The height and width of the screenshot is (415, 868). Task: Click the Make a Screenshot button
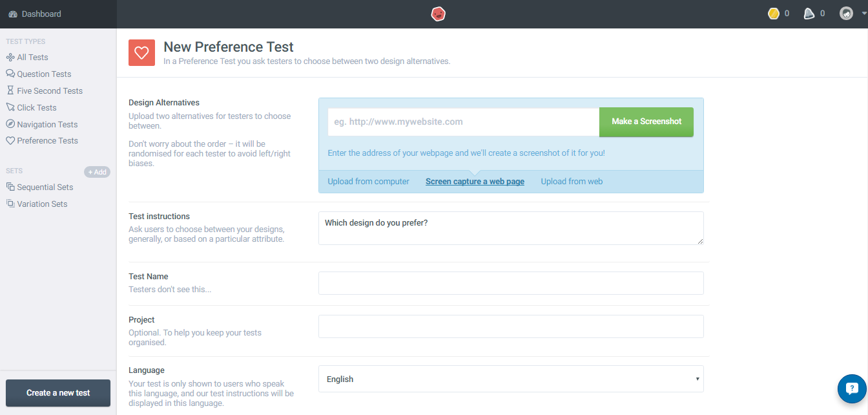646,122
